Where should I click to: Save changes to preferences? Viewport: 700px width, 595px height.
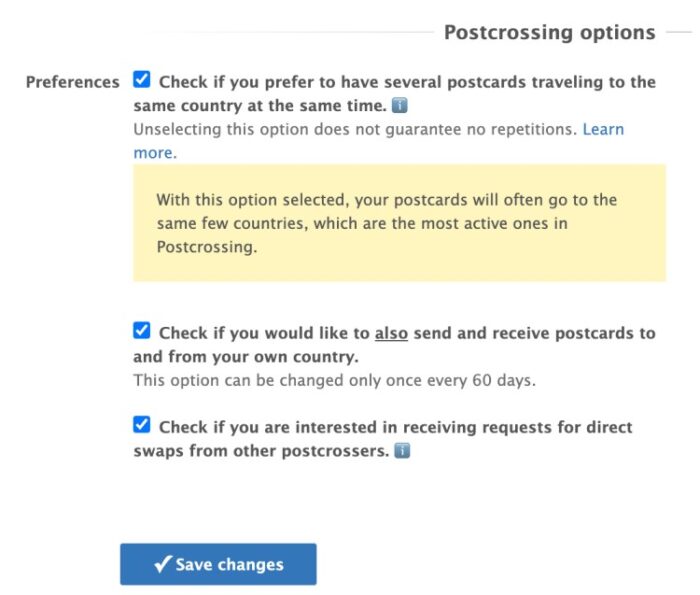pos(218,564)
